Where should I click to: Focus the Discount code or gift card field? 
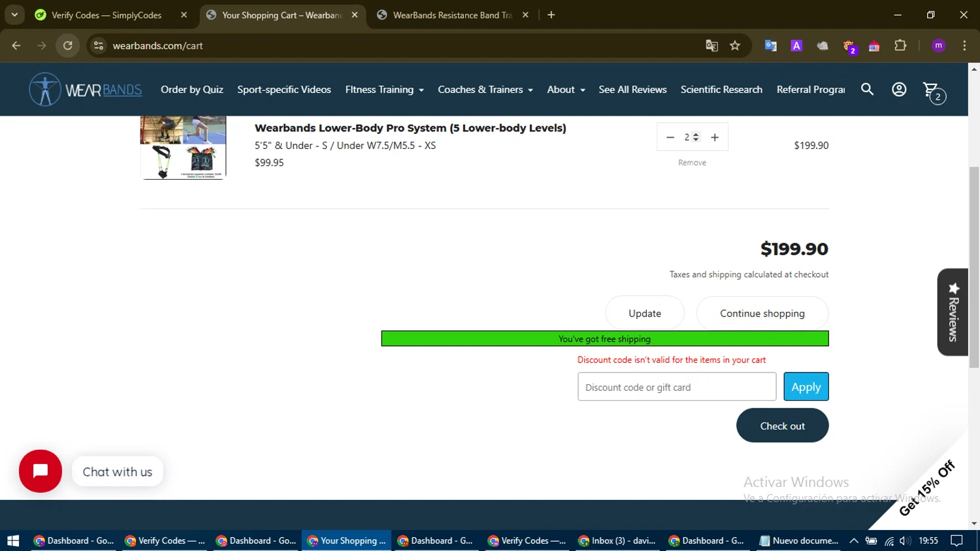click(677, 387)
